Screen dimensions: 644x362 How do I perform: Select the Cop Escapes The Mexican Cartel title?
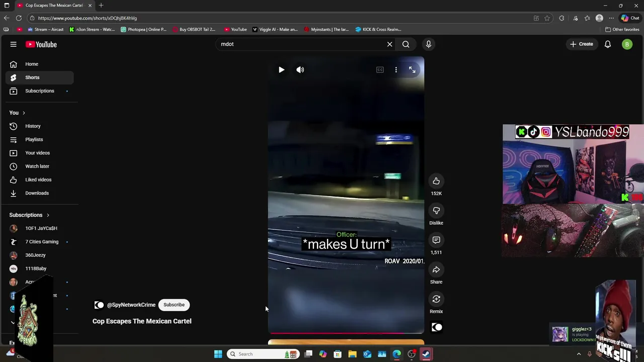[x=142, y=321]
